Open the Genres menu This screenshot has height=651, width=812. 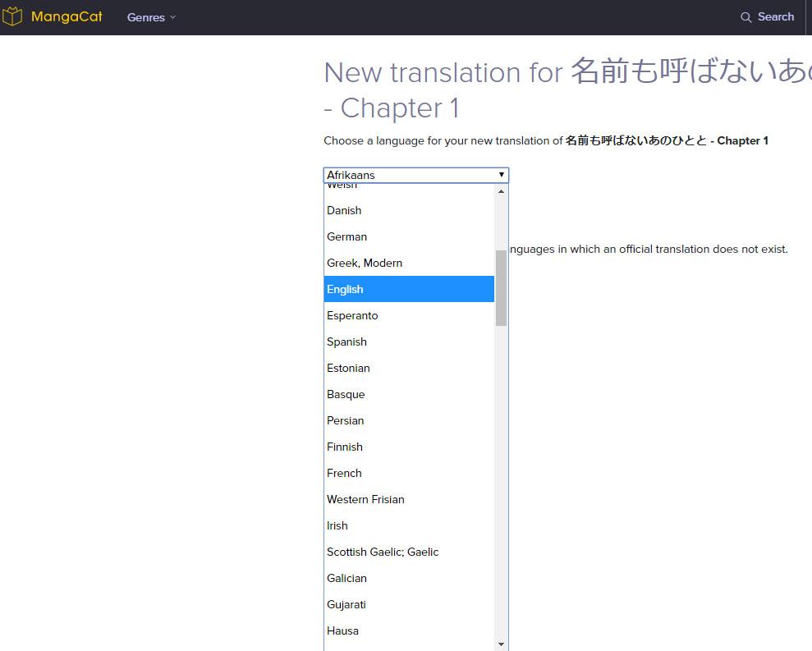146,17
